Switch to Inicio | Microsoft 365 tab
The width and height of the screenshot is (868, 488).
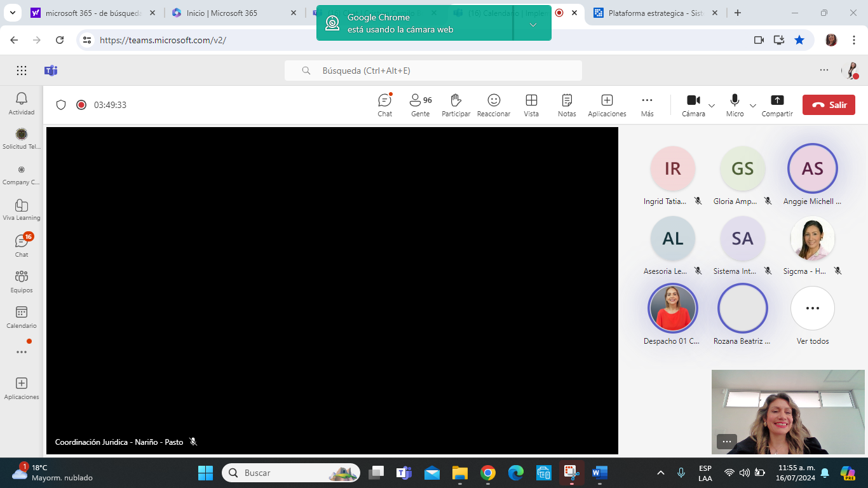pos(234,13)
